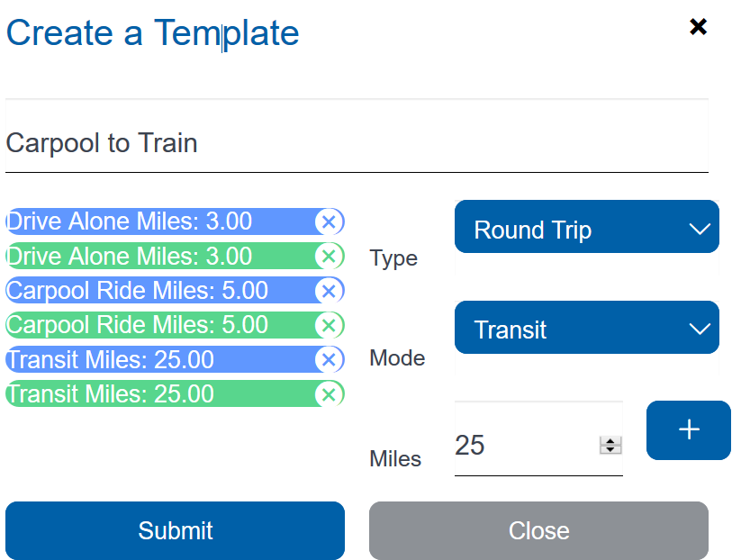
Task: Click into the Miles number field
Action: (522, 445)
